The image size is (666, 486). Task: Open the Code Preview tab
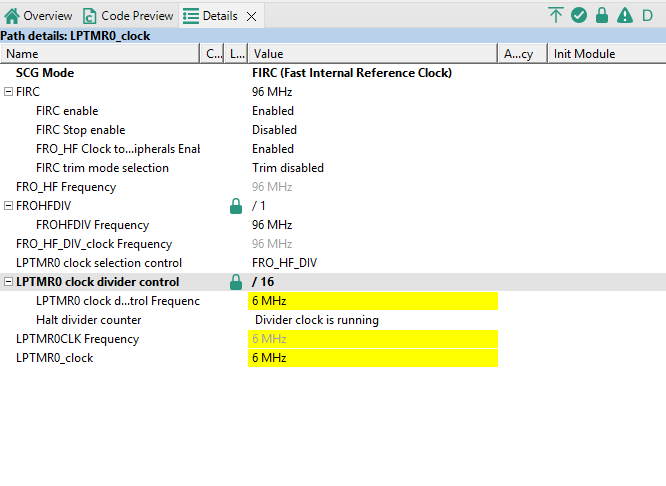128,16
